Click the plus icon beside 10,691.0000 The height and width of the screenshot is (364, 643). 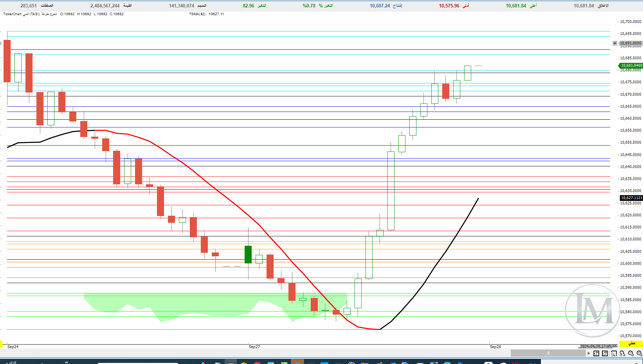click(x=615, y=43)
